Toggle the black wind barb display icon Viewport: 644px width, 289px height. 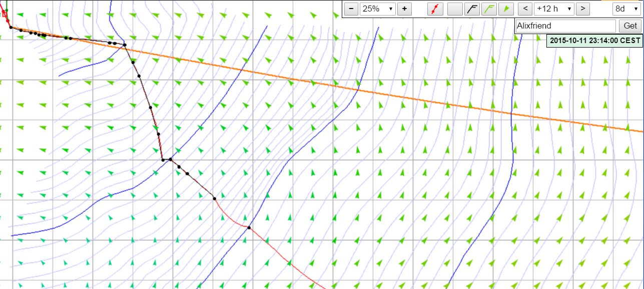click(x=472, y=9)
